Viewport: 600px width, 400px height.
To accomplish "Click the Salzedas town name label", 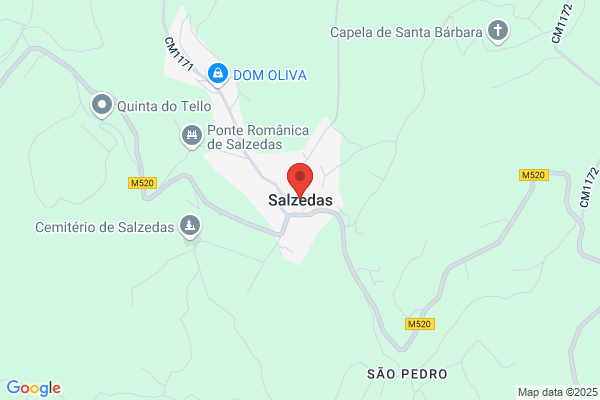I will pos(300,200).
